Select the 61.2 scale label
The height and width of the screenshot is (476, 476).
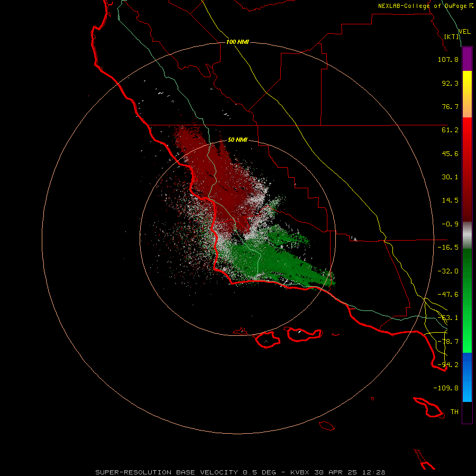450,130
